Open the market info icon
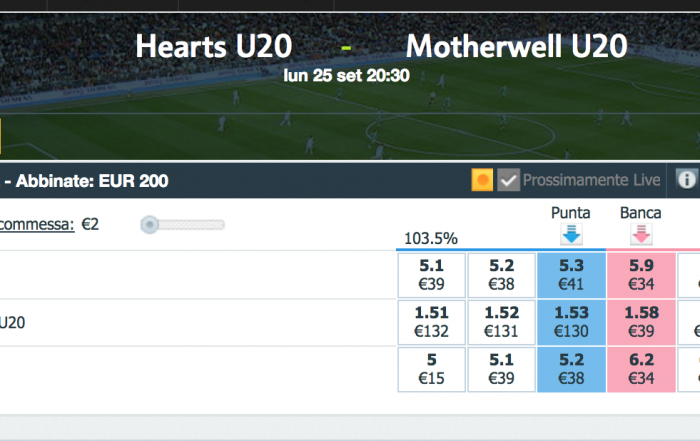Screen dimensions: 700x441 [686, 180]
